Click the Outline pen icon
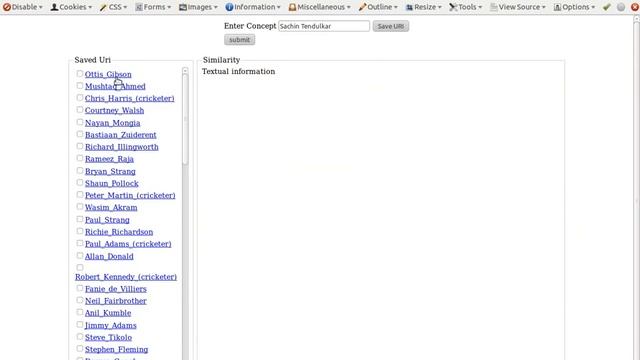 (362, 7)
